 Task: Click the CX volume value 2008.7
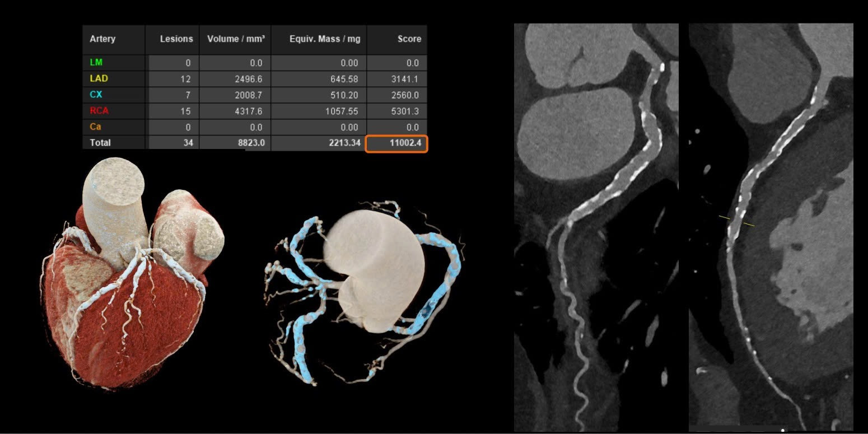pyautogui.click(x=250, y=95)
